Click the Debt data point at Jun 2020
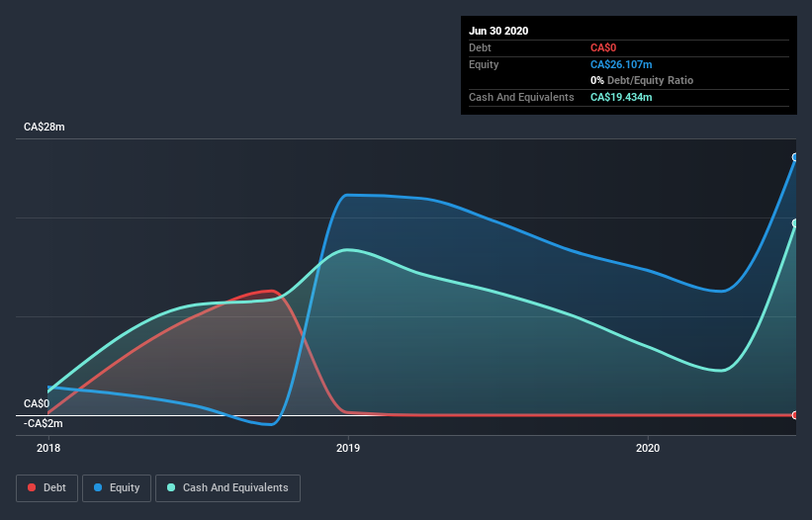Image resolution: width=812 pixels, height=520 pixels. (x=795, y=415)
